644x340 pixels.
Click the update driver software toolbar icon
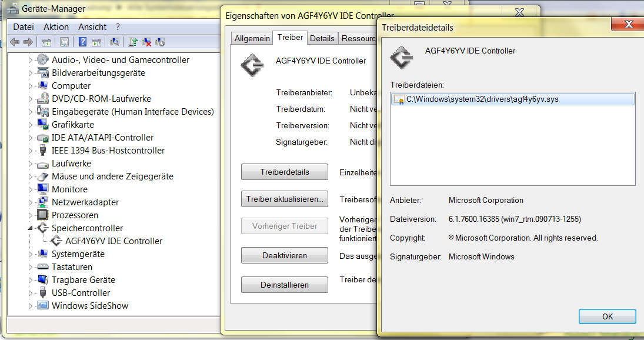133,42
